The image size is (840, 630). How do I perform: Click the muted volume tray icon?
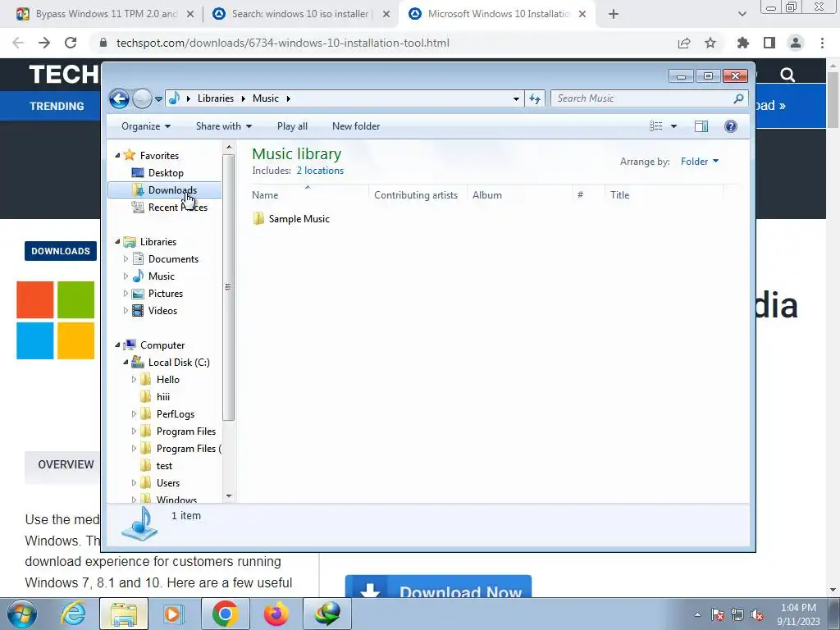757,614
